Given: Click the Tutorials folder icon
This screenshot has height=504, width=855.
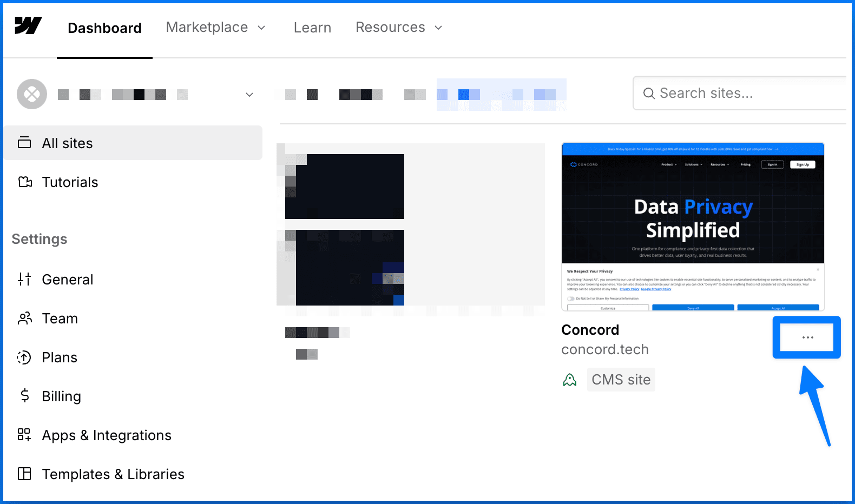Looking at the screenshot, I should [25, 182].
